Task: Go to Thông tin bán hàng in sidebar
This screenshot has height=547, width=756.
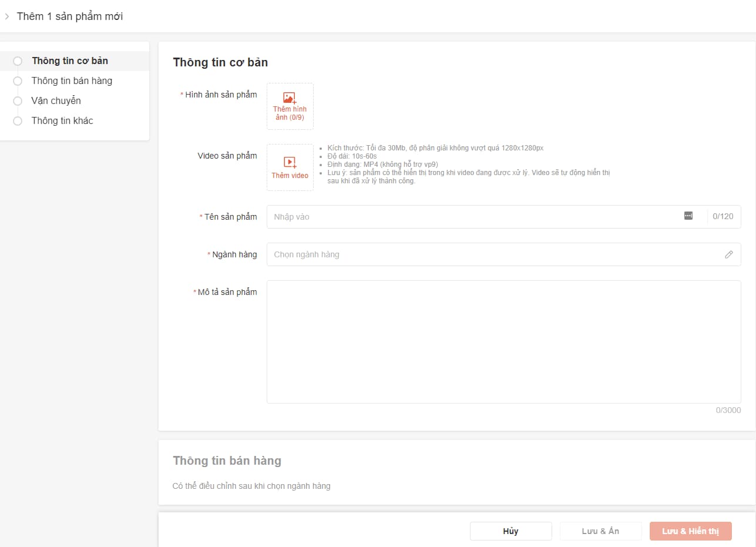Action: (72, 81)
